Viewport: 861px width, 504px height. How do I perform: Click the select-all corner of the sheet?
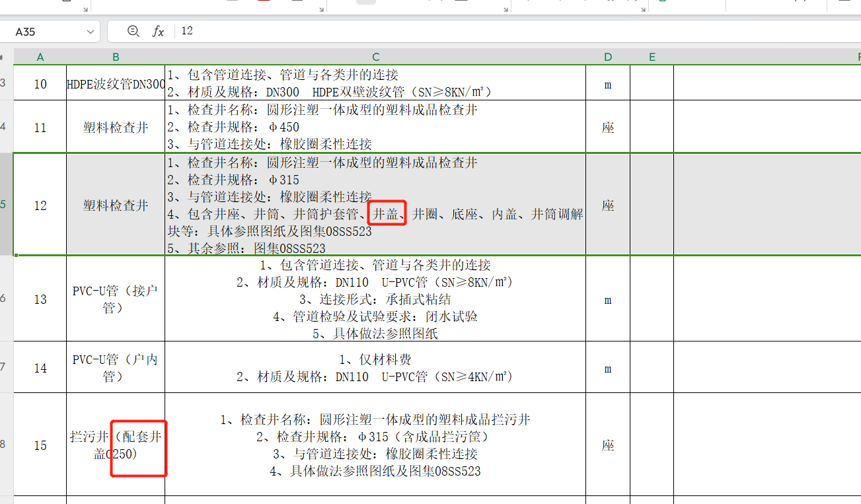tap(7, 57)
